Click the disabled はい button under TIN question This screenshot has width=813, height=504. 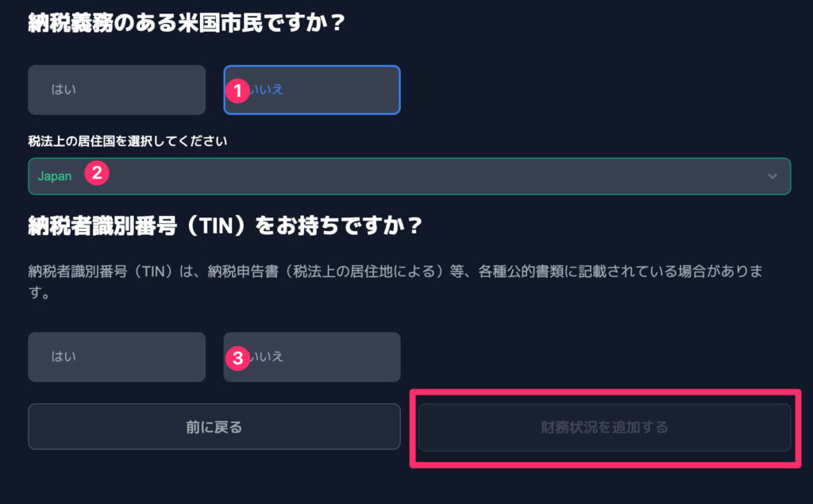(x=117, y=356)
